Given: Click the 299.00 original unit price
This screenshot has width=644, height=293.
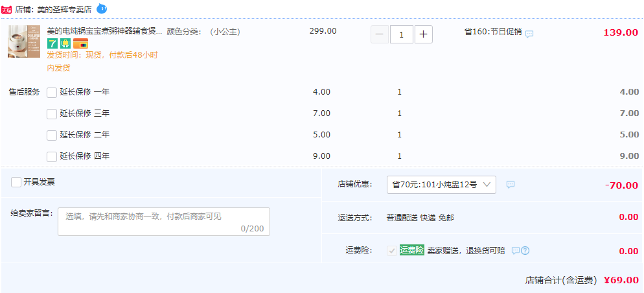Looking at the screenshot, I should coord(323,31).
